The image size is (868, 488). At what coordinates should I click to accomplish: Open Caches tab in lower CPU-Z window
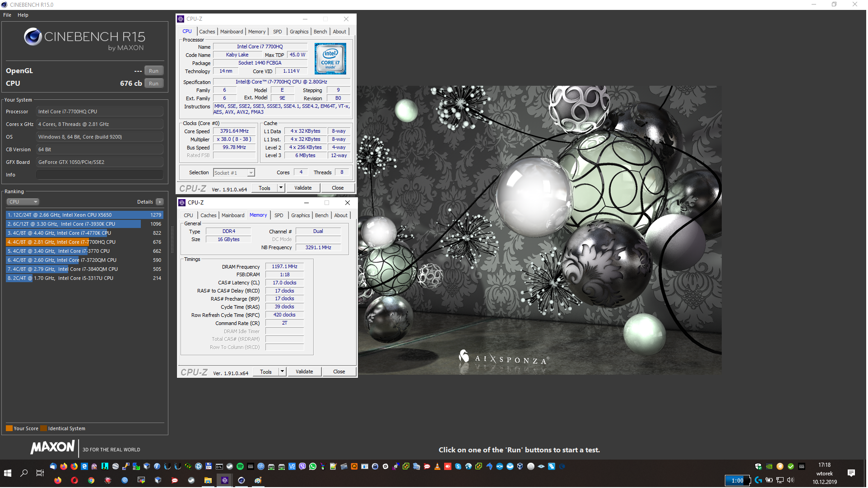point(209,216)
